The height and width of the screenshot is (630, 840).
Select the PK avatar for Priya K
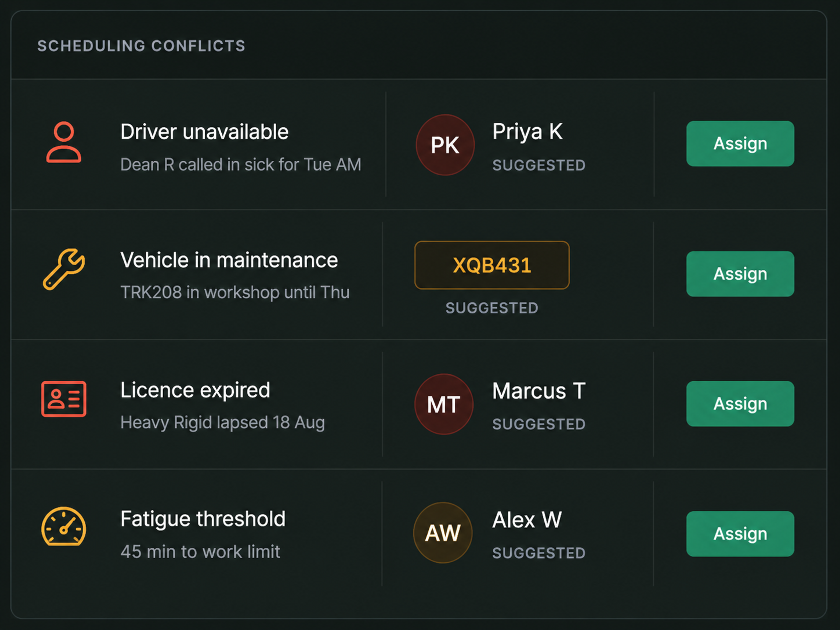pos(445,145)
